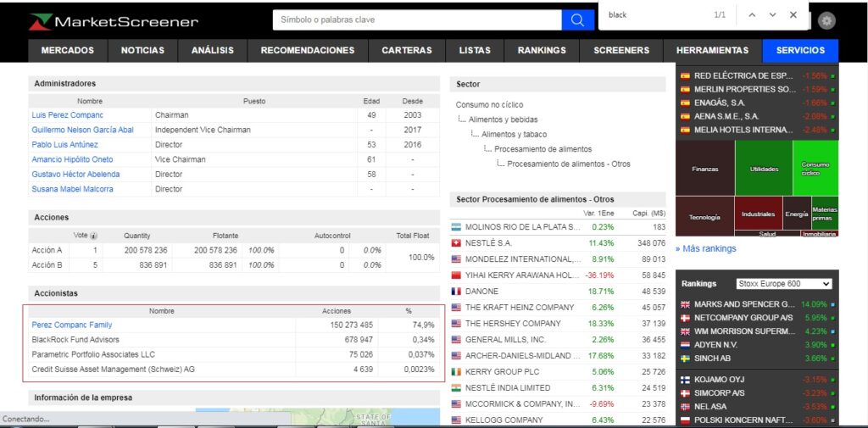Click the Más rankings link
This screenshot has width=868, height=428.
[x=705, y=248]
